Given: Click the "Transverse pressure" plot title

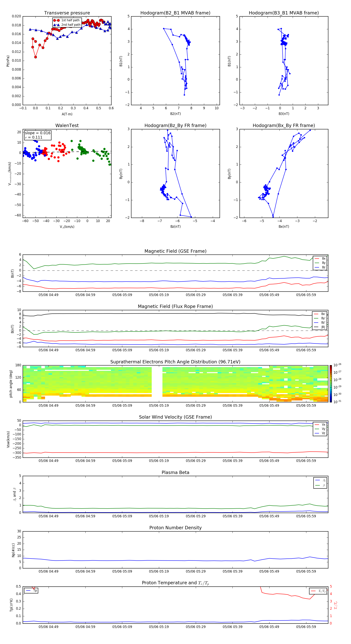Looking at the screenshot, I should click(67, 13).
